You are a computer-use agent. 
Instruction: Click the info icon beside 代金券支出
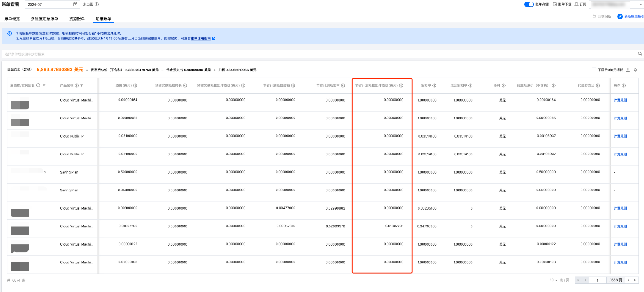click(598, 86)
